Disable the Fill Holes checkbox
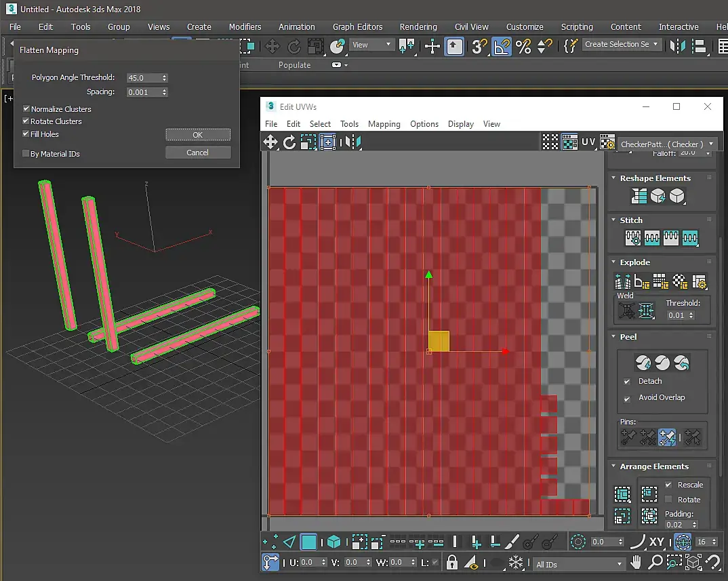This screenshot has width=728, height=581. [x=26, y=134]
